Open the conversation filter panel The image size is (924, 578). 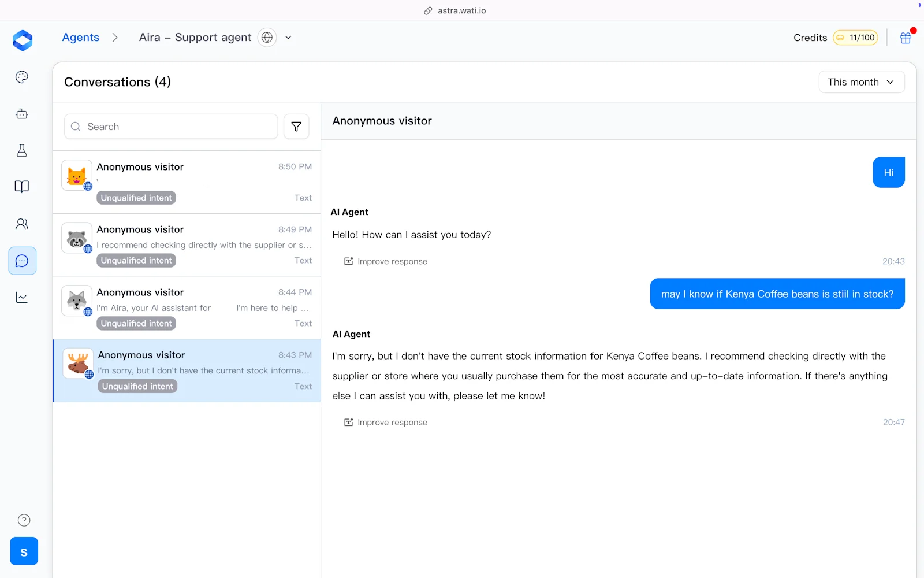tap(296, 126)
